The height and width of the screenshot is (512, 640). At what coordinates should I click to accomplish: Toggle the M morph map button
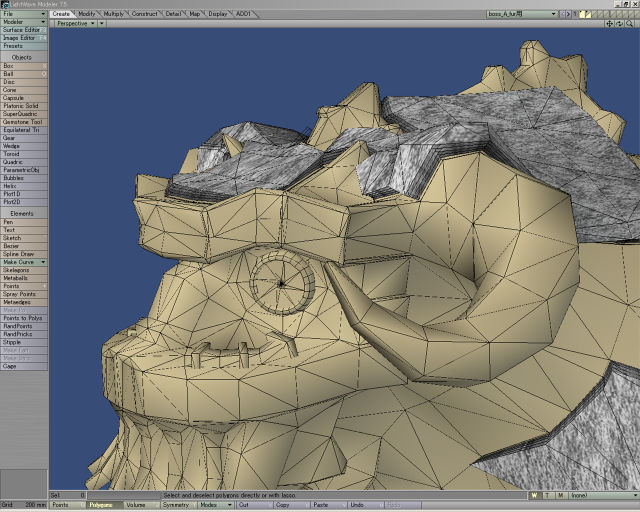click(x=561, y=495)
